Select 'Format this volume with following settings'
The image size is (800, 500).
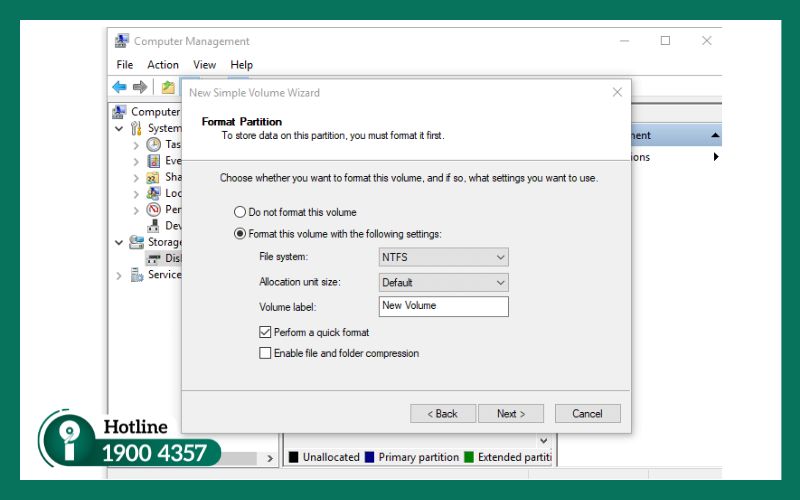pos(239,234)
